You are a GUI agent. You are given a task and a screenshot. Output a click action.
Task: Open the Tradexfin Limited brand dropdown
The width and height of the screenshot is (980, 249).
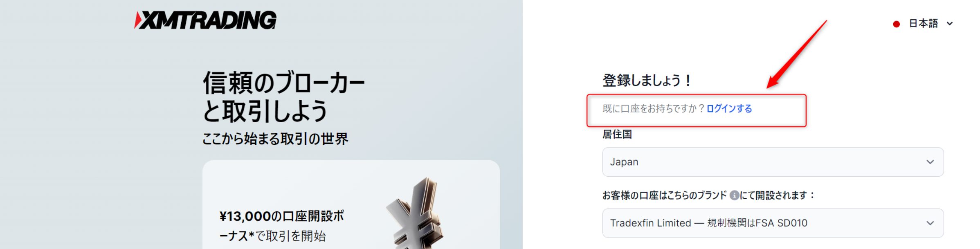[773, 223]
